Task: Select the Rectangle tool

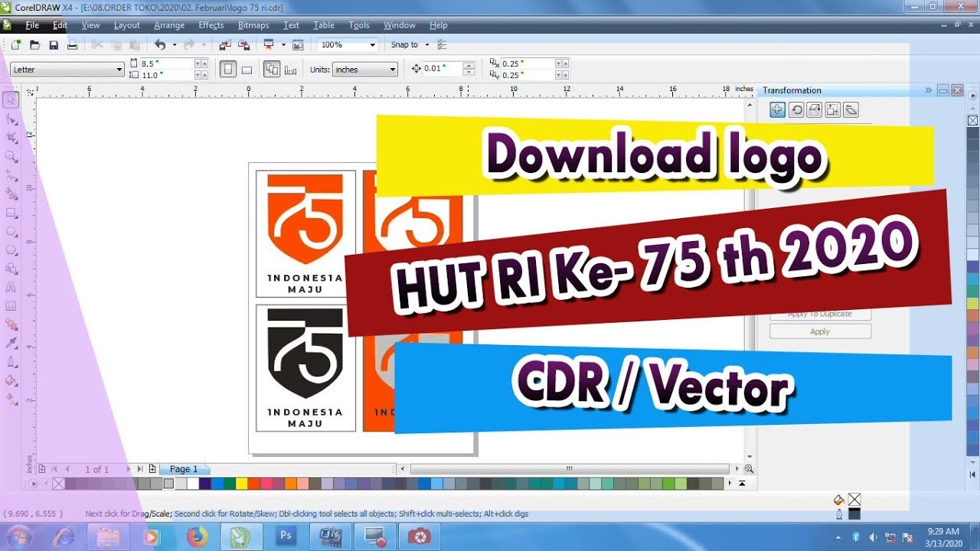Action: [x=11, y=212]
